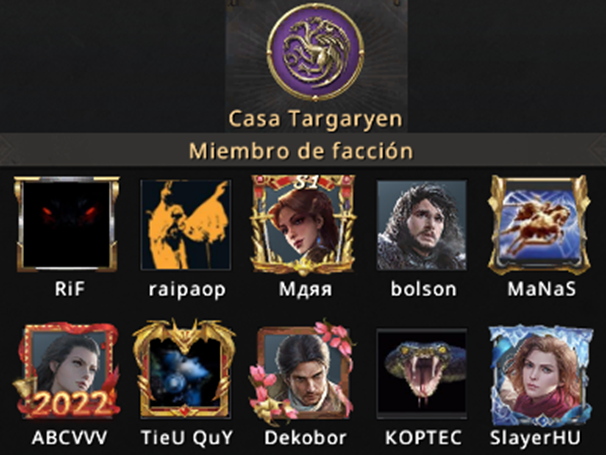
Task: Select MaNaS's winged horse avatar
Action: coord(540,225)
